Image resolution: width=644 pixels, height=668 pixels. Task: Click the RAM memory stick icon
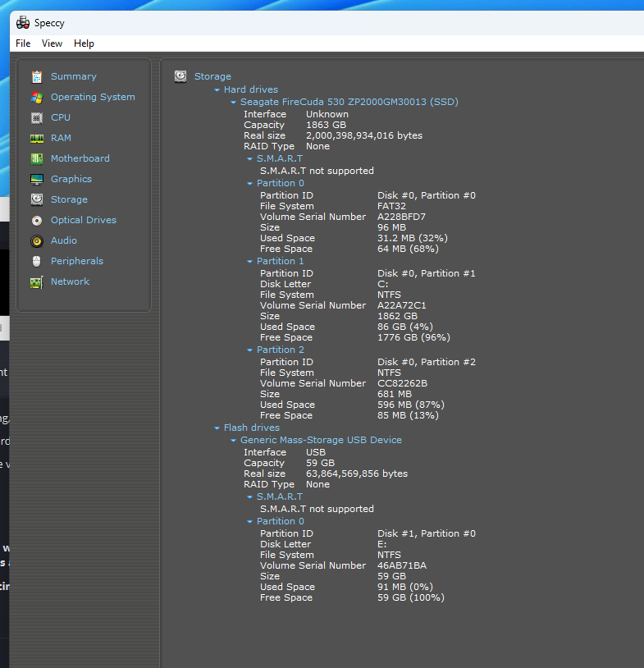37,139
